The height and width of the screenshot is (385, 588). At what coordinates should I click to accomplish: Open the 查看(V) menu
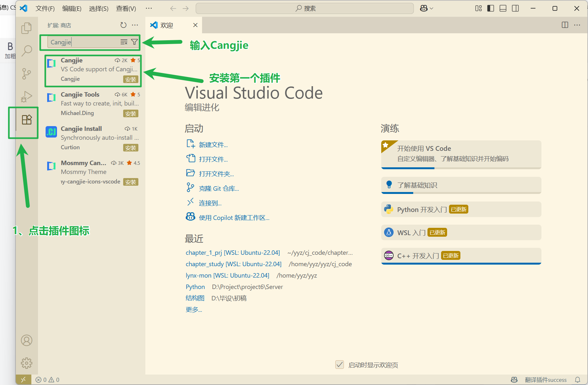pos(126,9)
